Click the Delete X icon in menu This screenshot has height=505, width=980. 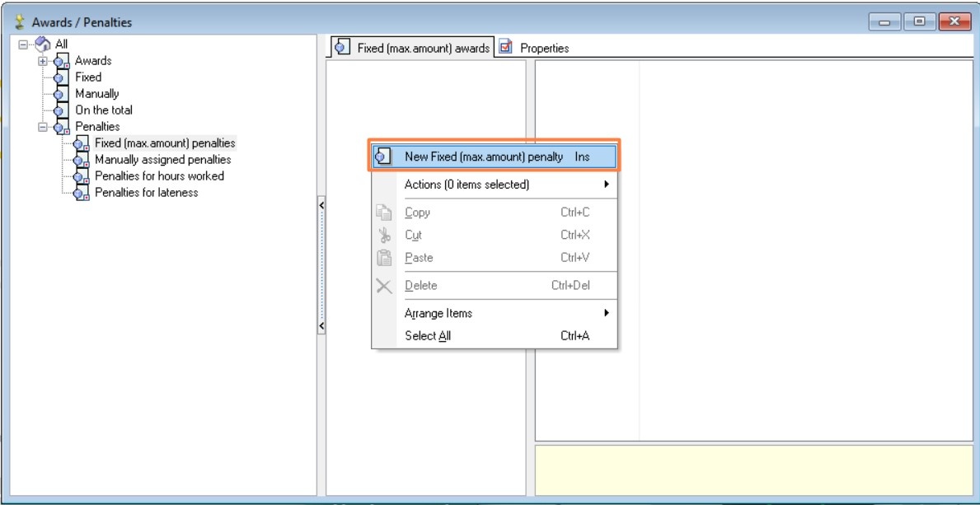click(383, 286)
